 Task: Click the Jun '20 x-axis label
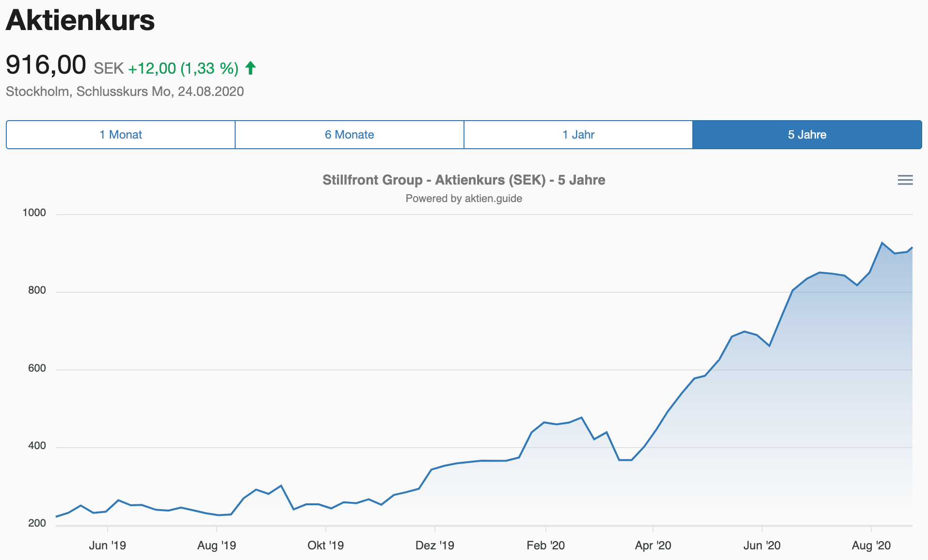pos(762,545)
